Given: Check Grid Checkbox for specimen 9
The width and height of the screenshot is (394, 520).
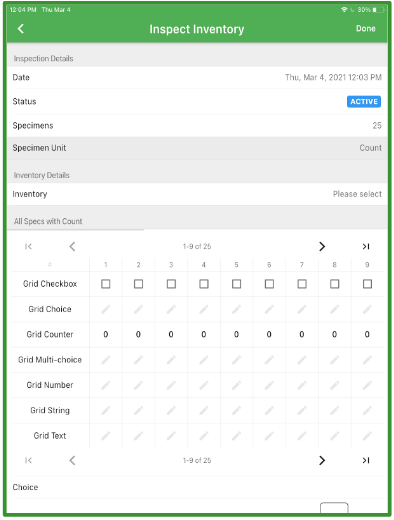Looking at the screenshot, I should click(x=367, y=284).
